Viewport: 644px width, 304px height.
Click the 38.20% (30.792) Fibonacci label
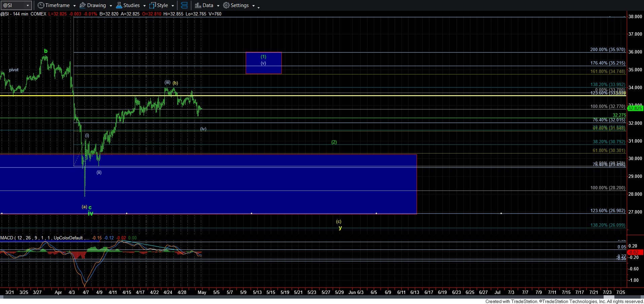pyautogui.click(x=609, y=142)
